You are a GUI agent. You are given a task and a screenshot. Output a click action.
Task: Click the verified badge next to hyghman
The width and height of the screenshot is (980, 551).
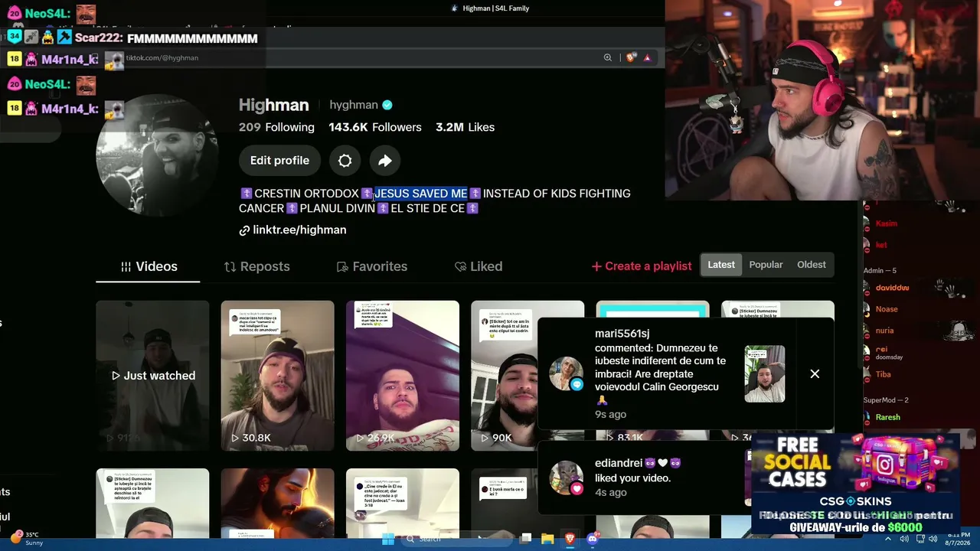387,105
